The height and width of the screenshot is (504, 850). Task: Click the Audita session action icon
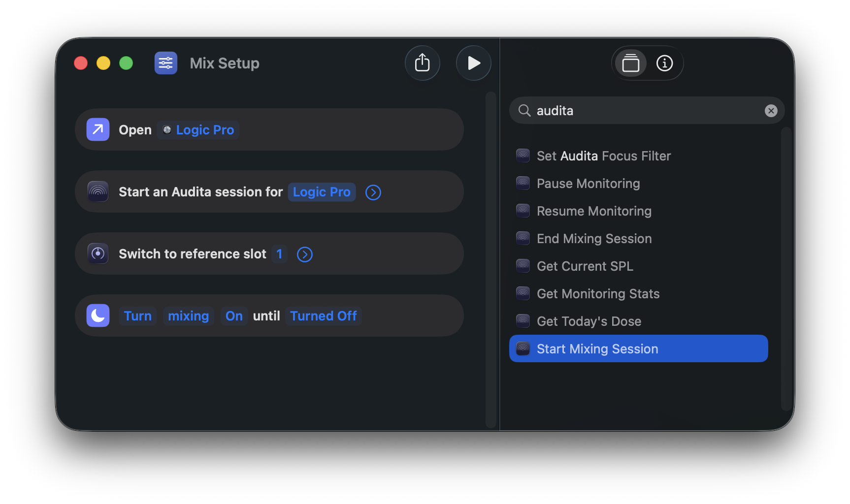coord(98,191)
